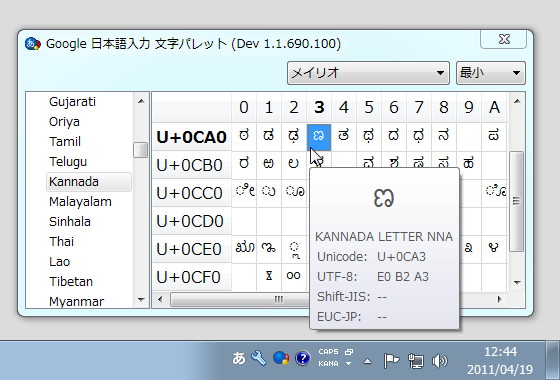Toggle the CAPS indicator in language bar
The height and width of the screenshot is (380, 560).
point(328,352)
